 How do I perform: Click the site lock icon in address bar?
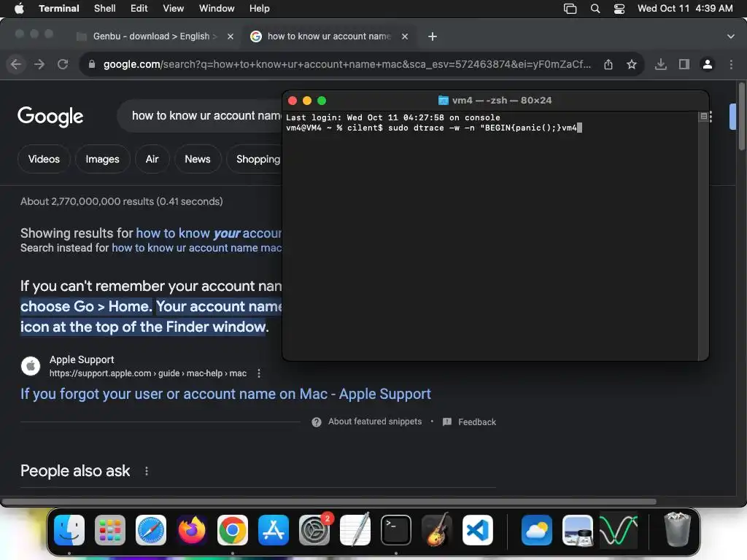(x=92, y=64)
